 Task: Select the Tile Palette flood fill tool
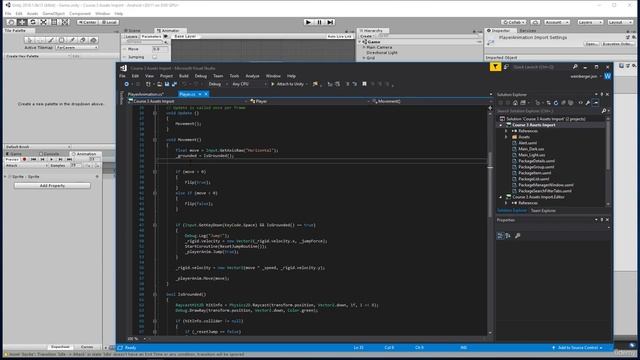coord(93,40)
